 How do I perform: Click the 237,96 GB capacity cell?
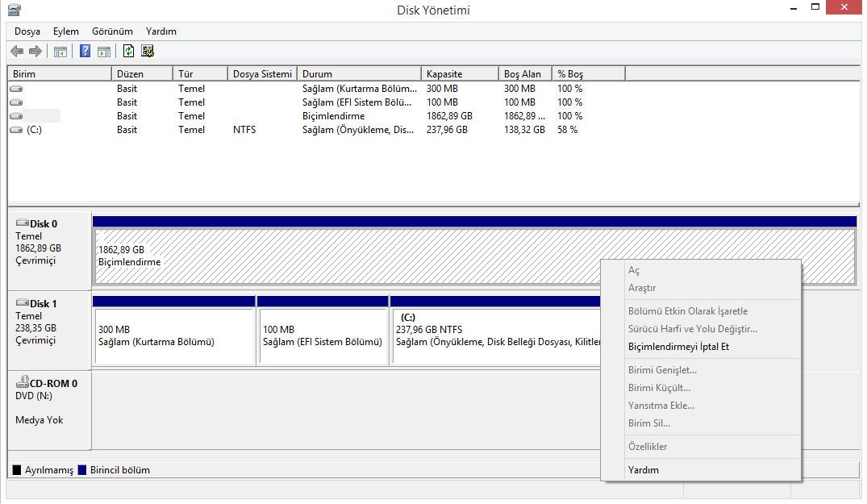447,130
